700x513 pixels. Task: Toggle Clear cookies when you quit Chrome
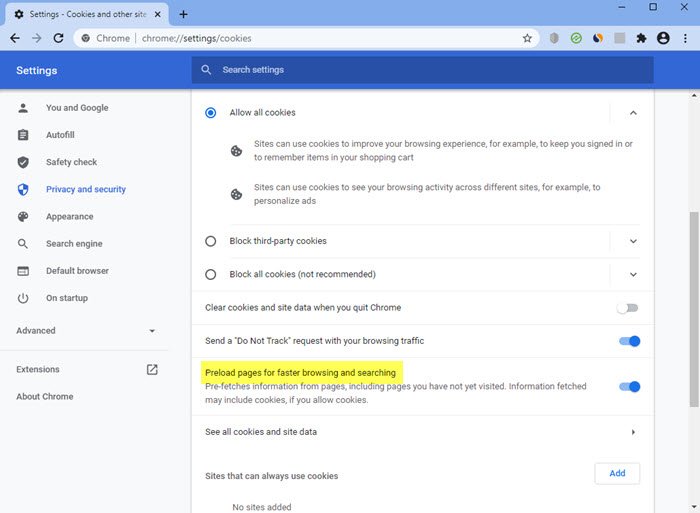click(x=628, y=308)
